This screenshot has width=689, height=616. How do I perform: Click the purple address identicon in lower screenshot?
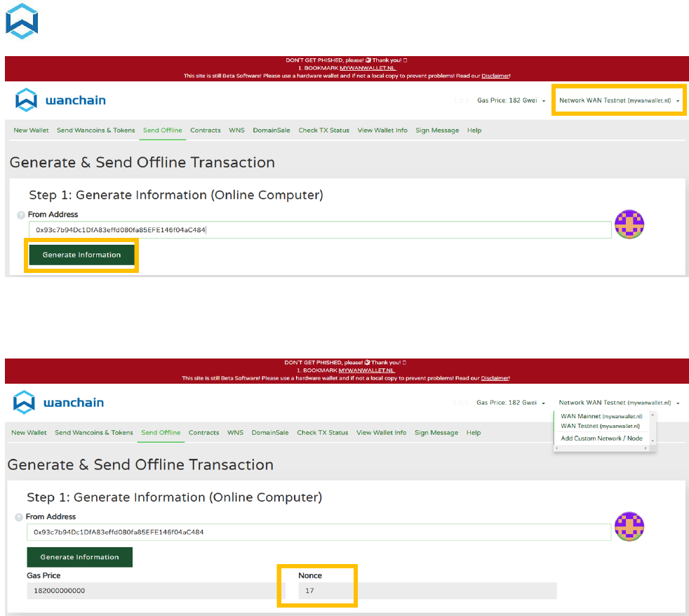point(629,526)
